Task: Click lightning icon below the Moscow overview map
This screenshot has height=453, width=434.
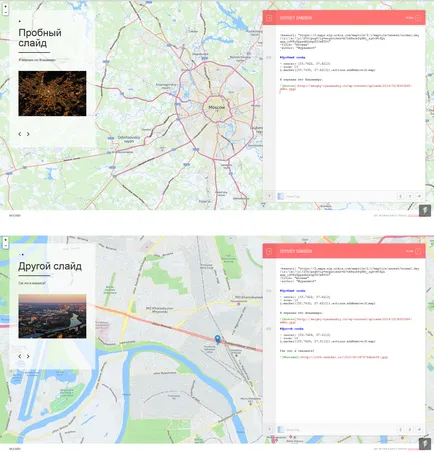Action: tap(425, 210)
